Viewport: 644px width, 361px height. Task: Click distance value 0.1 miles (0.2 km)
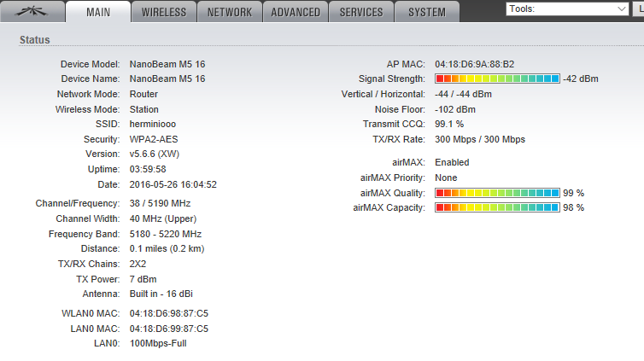pos(167,248)
